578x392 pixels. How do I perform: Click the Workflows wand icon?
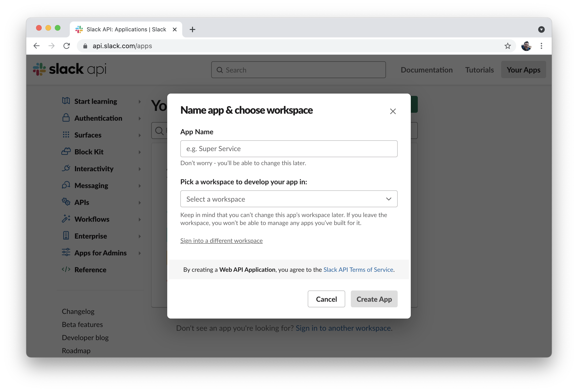(x=66, y=219)
